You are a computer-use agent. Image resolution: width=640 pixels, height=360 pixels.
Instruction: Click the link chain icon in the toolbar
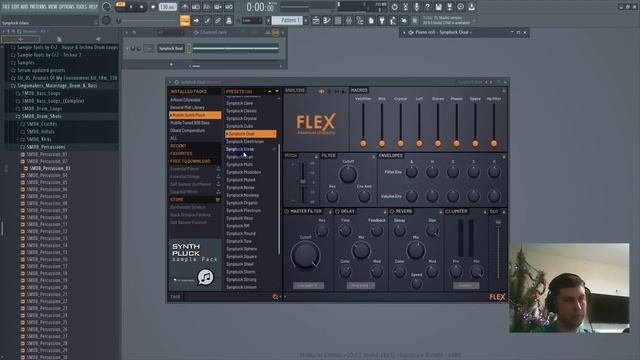(218, 20)
